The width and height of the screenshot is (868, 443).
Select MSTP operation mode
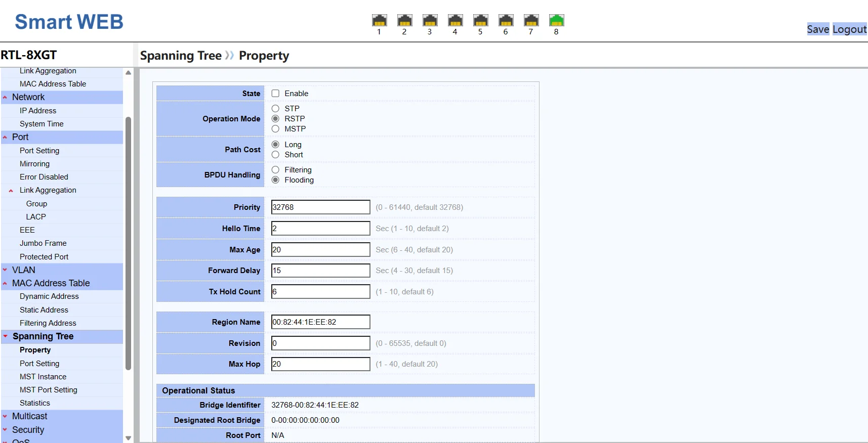(x=275, y=129)
